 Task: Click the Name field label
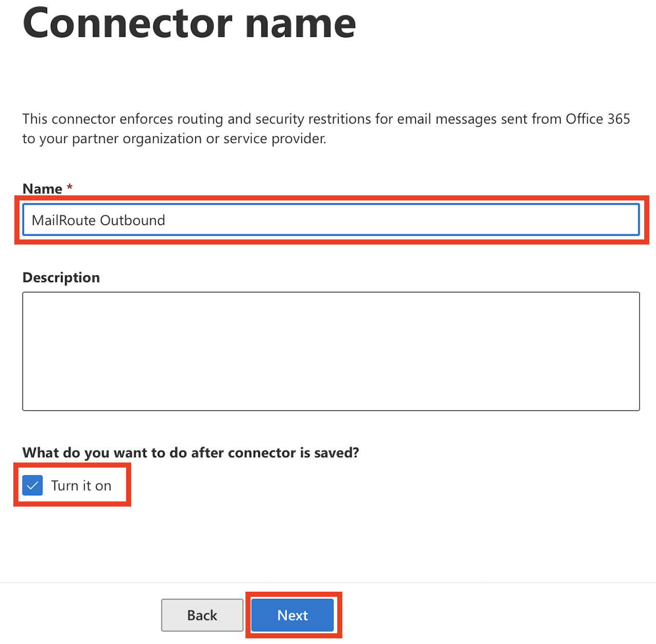(42, 189)
